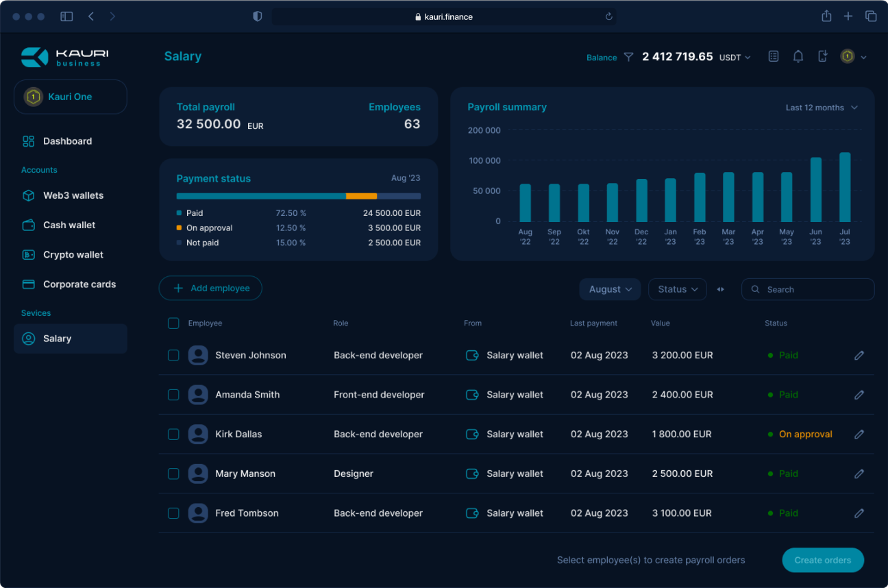Screen dimensions: 888x588
Task: Select Fred Tombson's checkbox
Action: [x=173, y=513]
